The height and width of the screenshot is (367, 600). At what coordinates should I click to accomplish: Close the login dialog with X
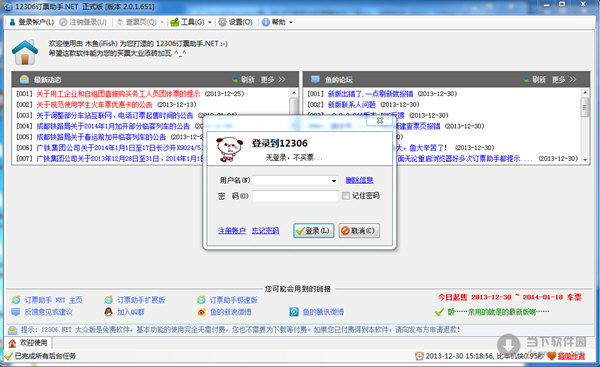pyautogui.click(x=380, y=120)
